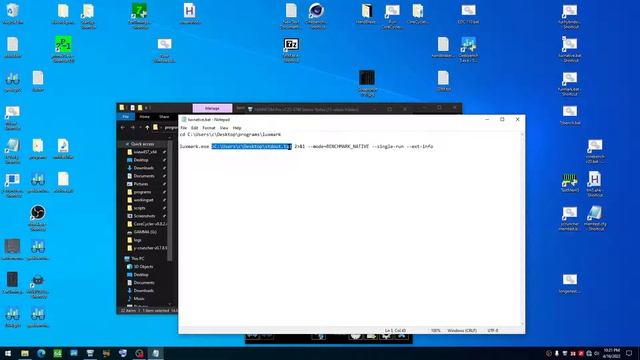The height and width of the screenshot is (360, 640).
Task: Open the notification center in system tray
Action: (629, 353)
